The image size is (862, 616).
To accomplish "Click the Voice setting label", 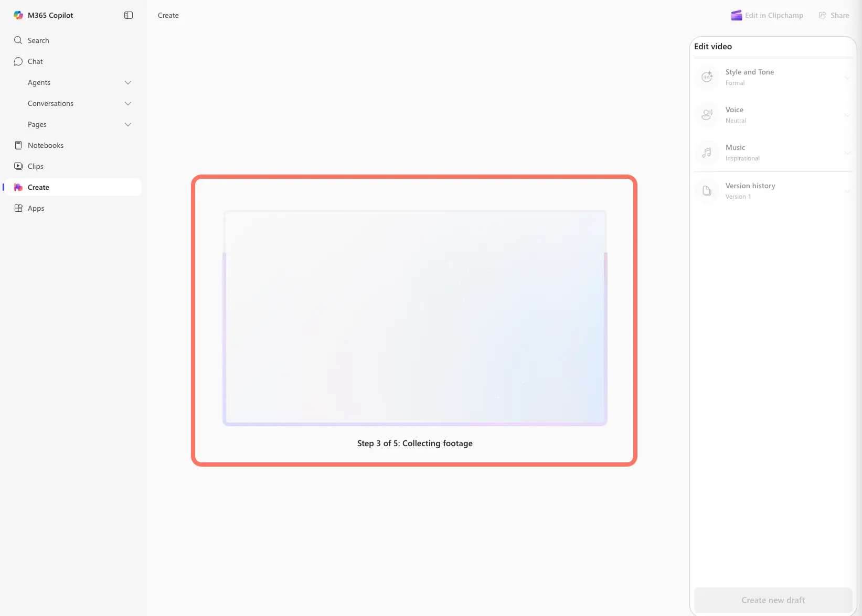I will [x=735, y=110].
